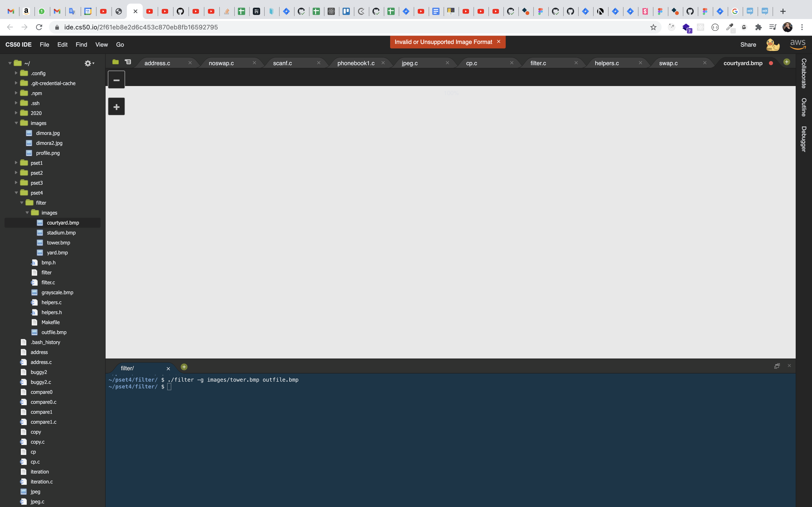Click on helpers.c in the file explorer
This screenshot has height=507, width=812.
coord(51,302)
